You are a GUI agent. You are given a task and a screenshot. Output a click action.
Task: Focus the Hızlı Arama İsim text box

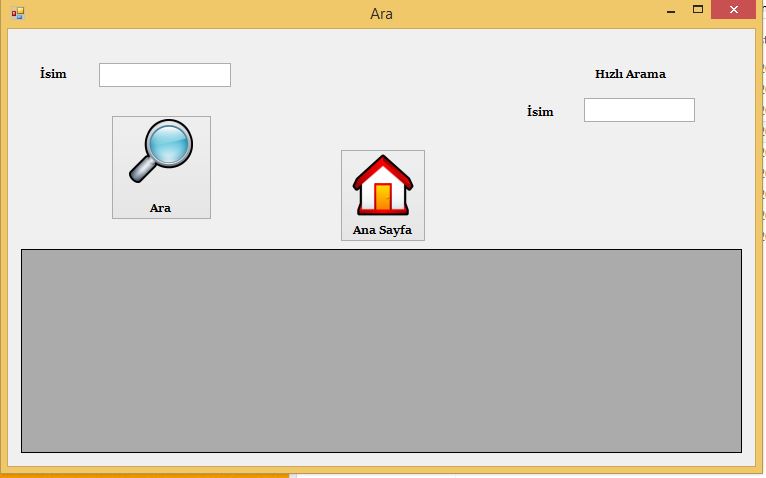(x=638, y=110)
